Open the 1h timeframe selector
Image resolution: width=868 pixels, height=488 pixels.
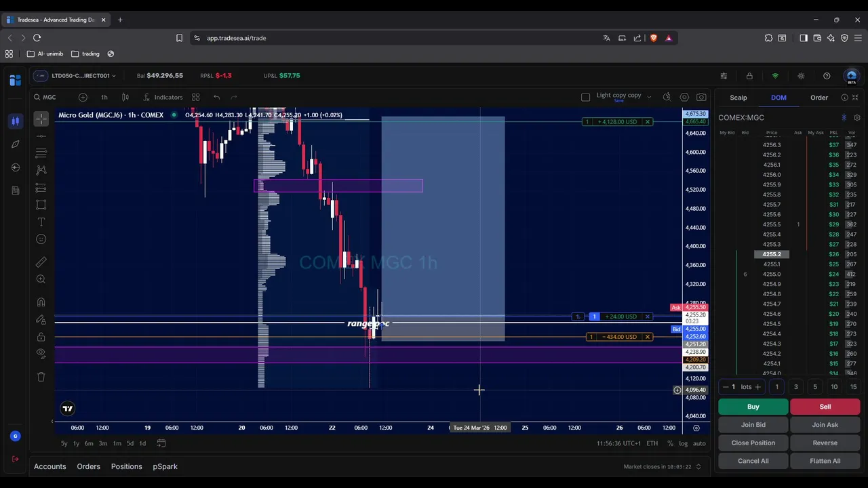point(104,98)
